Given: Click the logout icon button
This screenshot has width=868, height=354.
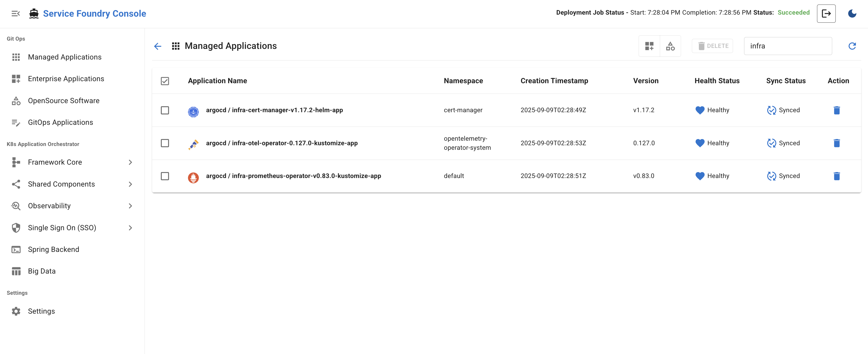Looking at the screenshot, I should (826, 13).
